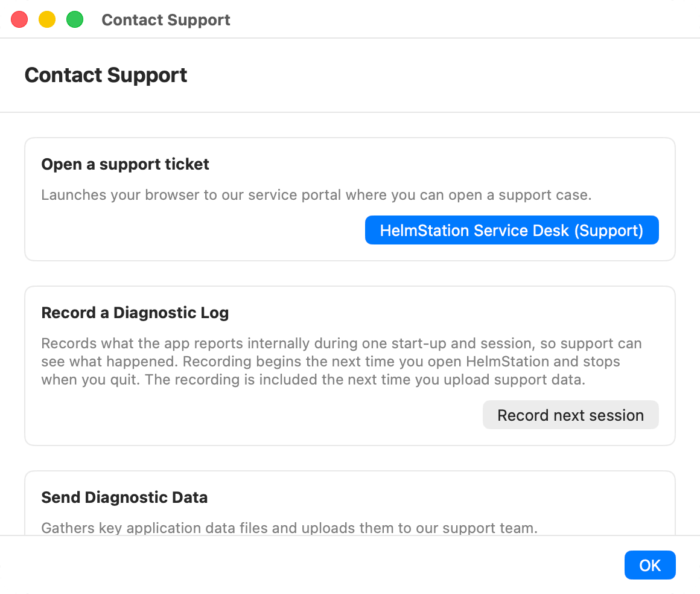Click the 'Launches your browser' description text
This screenshot has height=594, width=700.
click(x=316, y=195)
